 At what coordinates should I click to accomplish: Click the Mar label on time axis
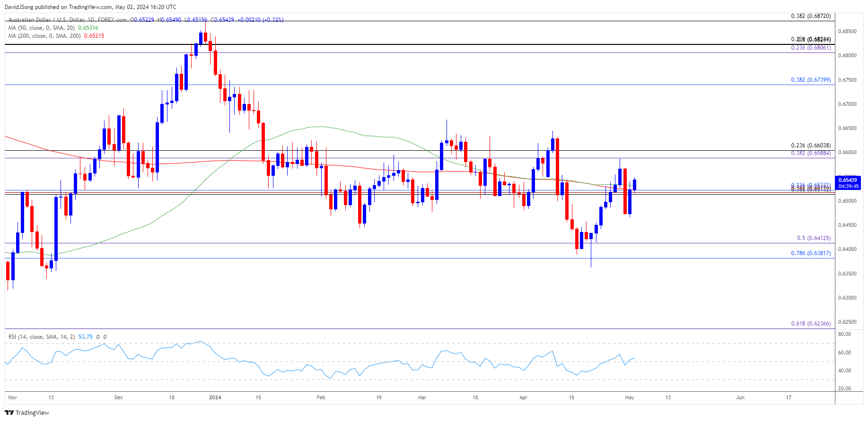click(422, 397)
